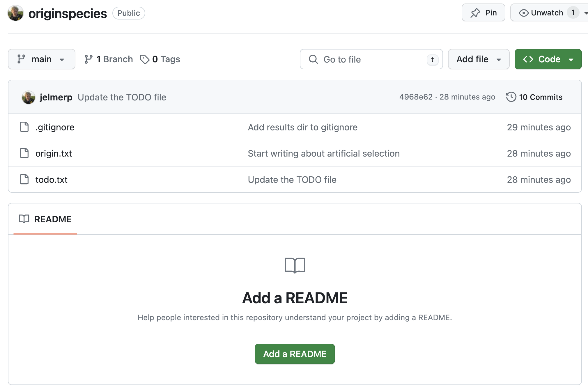The image size is (588, 390).
Task: Open the 10 Commits history link
Action: (540, 97)
